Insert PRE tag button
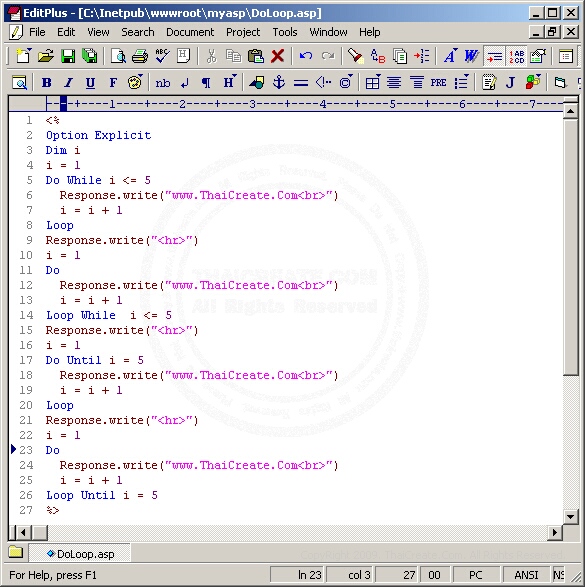This screenshot has height=587, width=585. [438, 82]
